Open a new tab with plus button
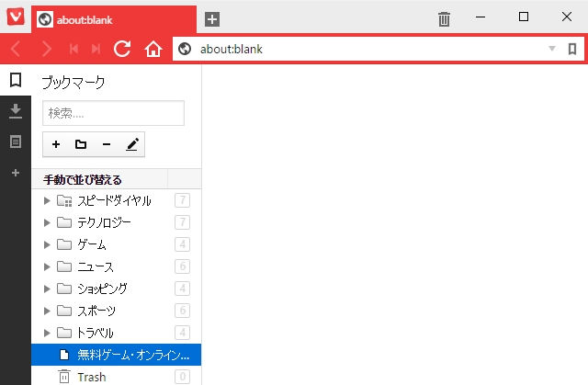 tap(212, 19)
